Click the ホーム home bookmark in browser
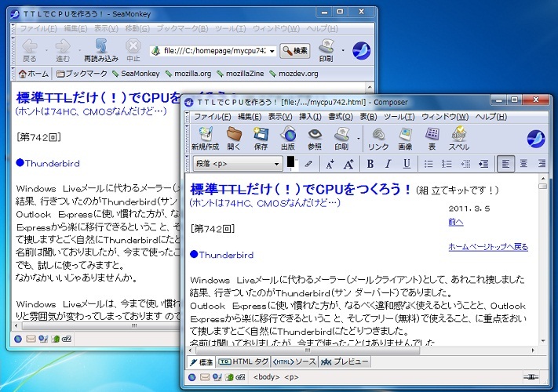558x392 pixels. [34, 74]
